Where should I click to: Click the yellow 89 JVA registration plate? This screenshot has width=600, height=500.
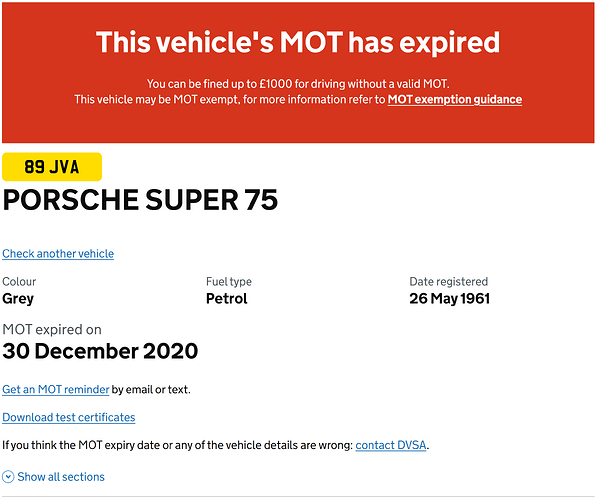point(52,167)
